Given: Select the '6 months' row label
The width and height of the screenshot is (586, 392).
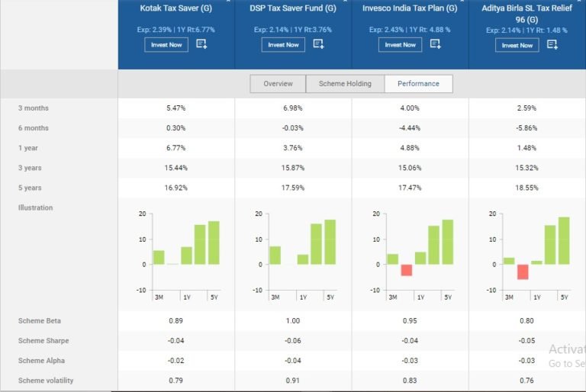Looking at the screenshot, I should tap(34, 128).
